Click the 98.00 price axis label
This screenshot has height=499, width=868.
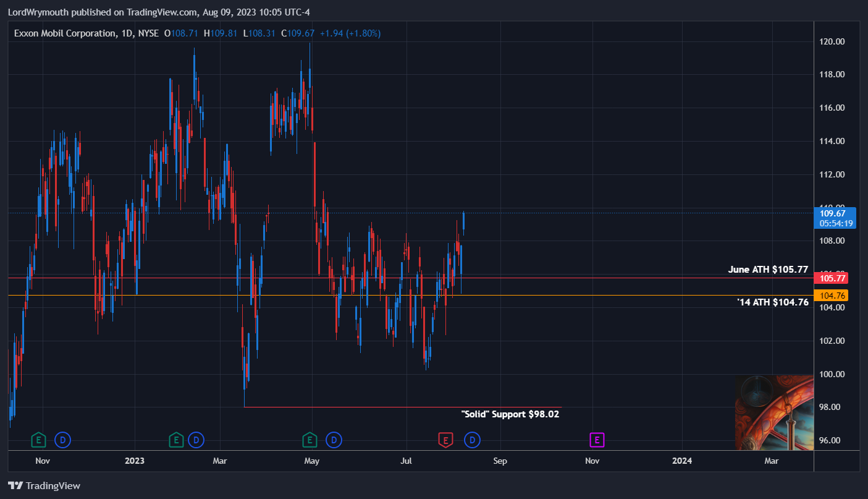pyautogui.click(x=831, y=407)
